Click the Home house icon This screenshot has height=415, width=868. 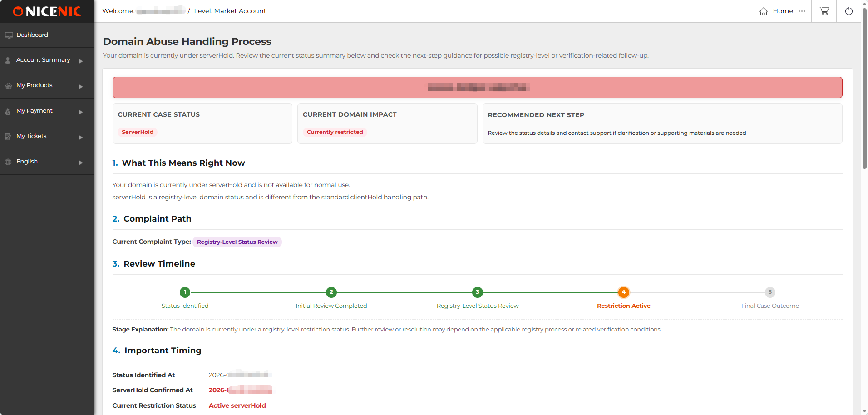click(x=764, y=11)
